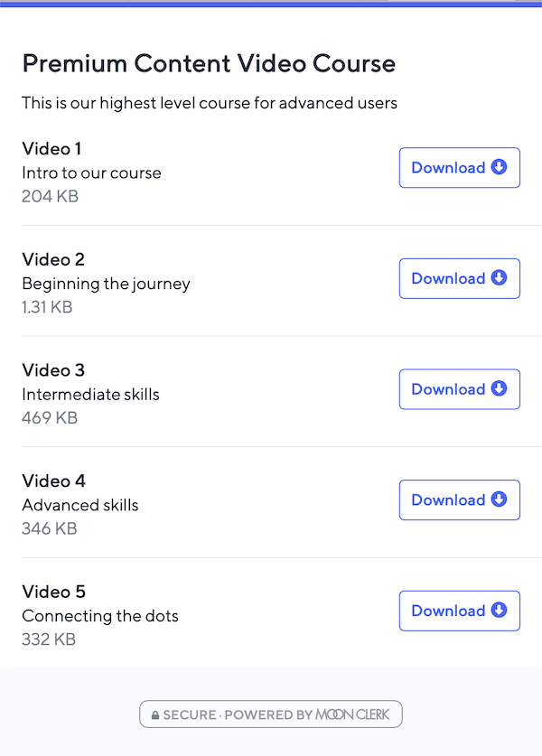The image size is (542, 756).
Task: Click the 1.31 KB file size label
Action: tap(47, 307)
